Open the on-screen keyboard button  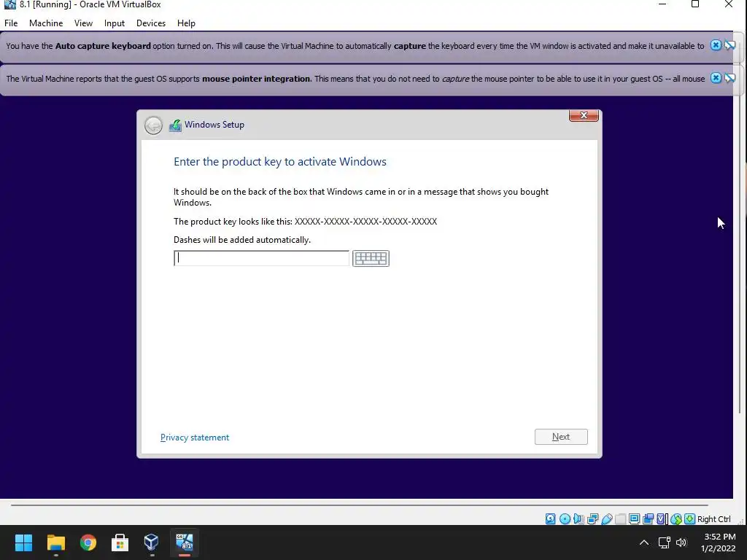(371, 258)
